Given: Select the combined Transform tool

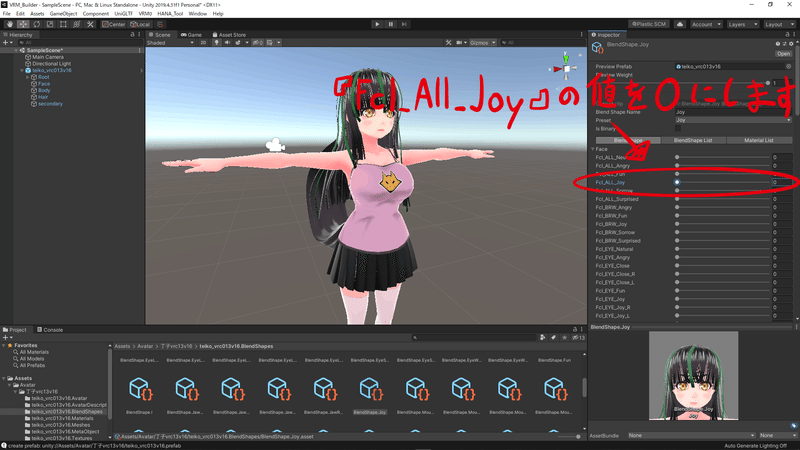Looking at the screenshot, I should point(77,24).
